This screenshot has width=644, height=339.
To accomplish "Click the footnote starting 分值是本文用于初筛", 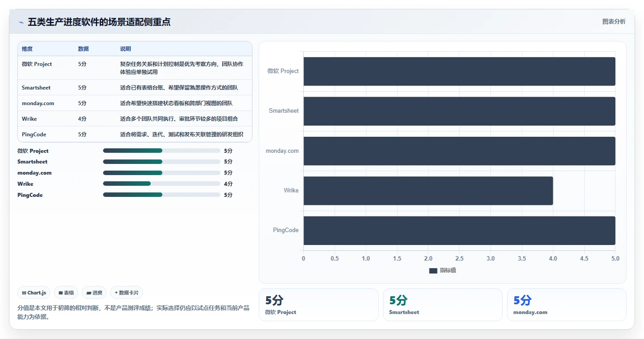I will click(133, 313).
